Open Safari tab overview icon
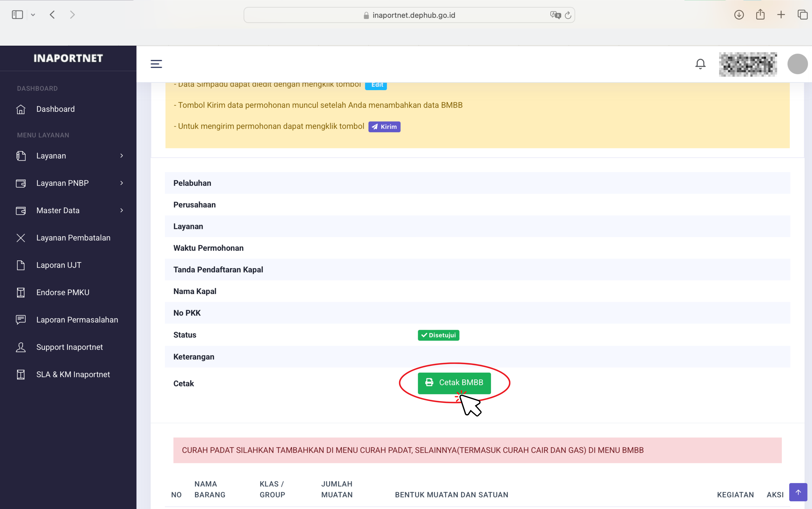Viewport: 812px width, 509px height. point(802,15)
